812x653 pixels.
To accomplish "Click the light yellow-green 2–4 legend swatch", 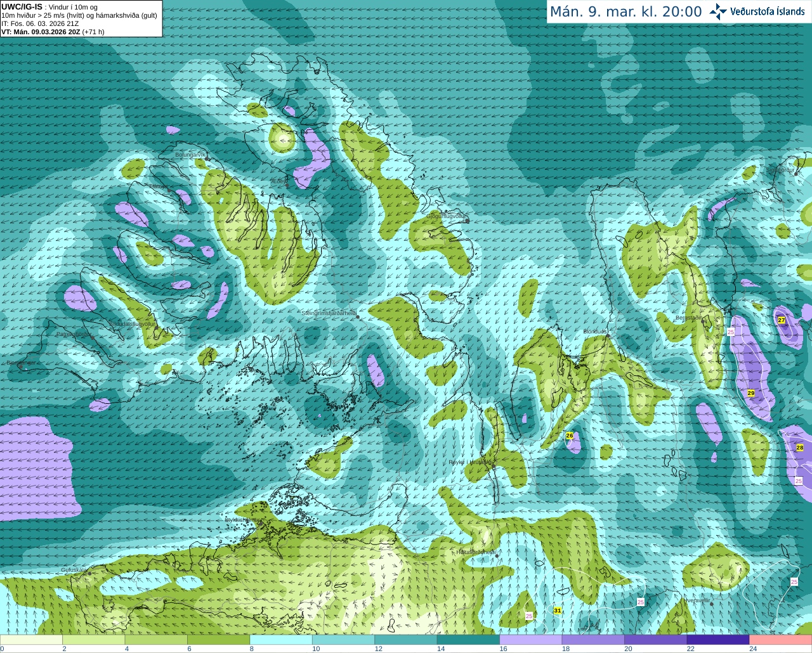I will [94, 640].
